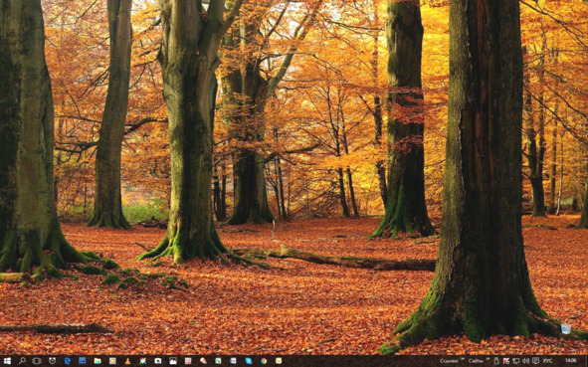Expand the Сайты toolbar chevron

tap(489, 359)
